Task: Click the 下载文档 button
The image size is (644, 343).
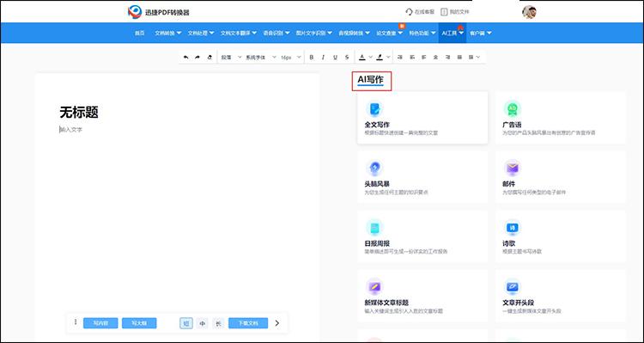Action: coord(248,323)
